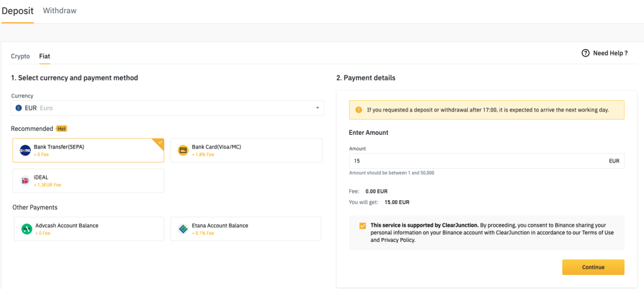
Task: Click the green Advcash logo icon
Action: click(x=26, y=229)
